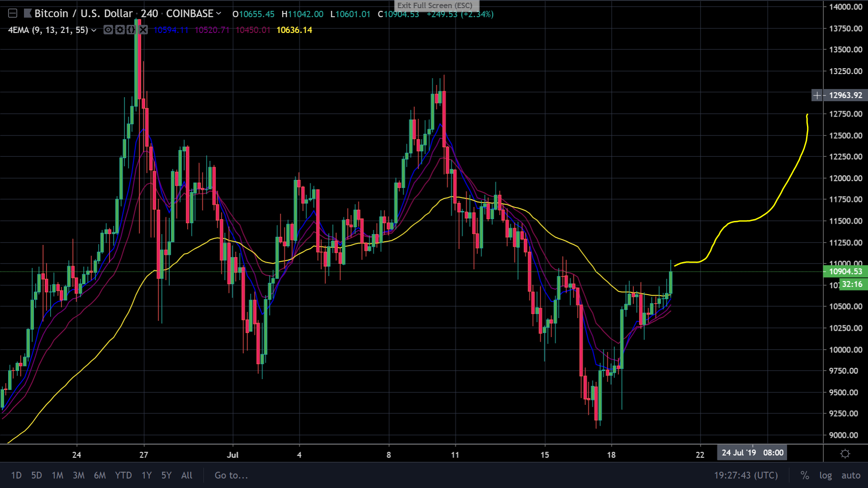Click plus icon at 12963.92 price label
Screen dimensions: 868x488
[x=817, y=95]
